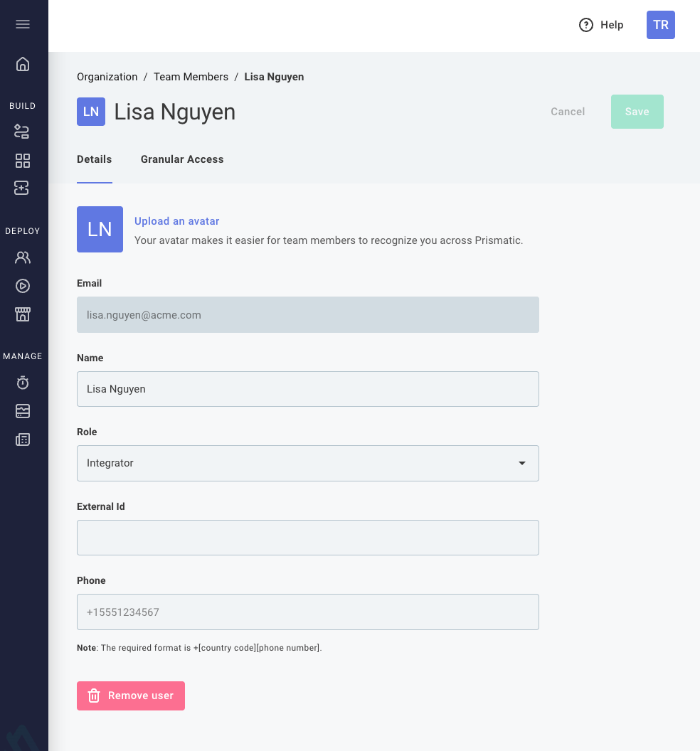The height and width of the screenshot is (751, 700).
Task: Open the Integrations builder icon under BUILD
Action: click(x=23, y=132)
